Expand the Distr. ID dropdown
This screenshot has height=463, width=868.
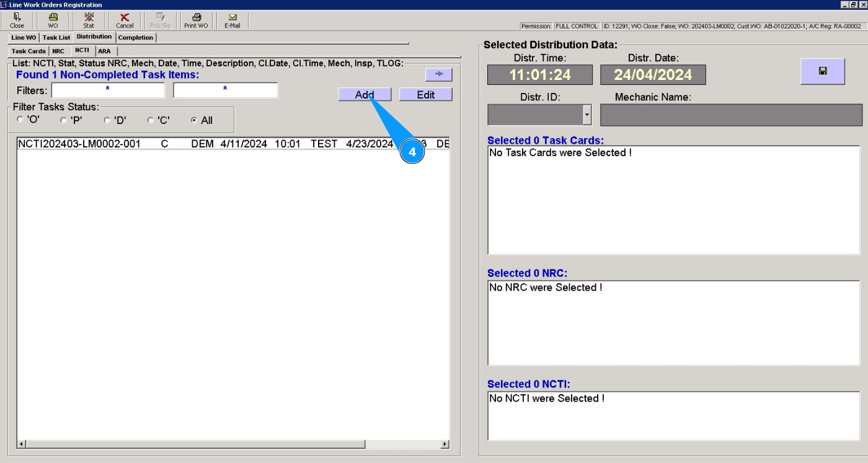point(587,115)
